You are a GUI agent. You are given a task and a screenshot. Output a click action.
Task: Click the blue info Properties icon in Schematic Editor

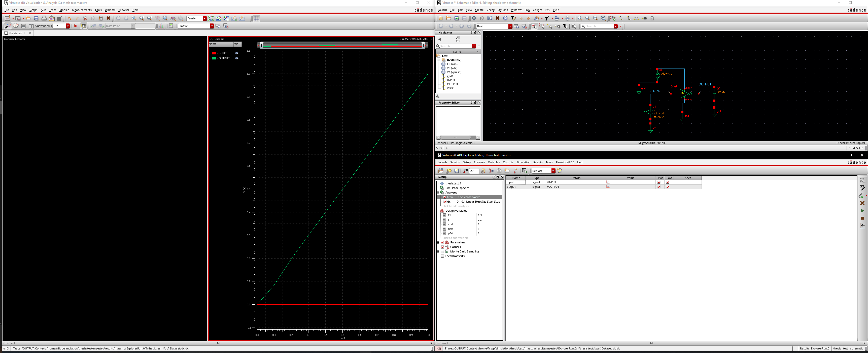point(505,18)
